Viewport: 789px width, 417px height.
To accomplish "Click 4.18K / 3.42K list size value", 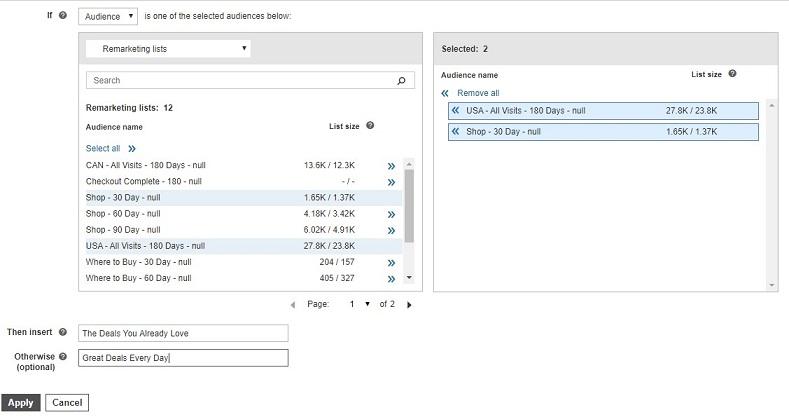I will 329,213.
